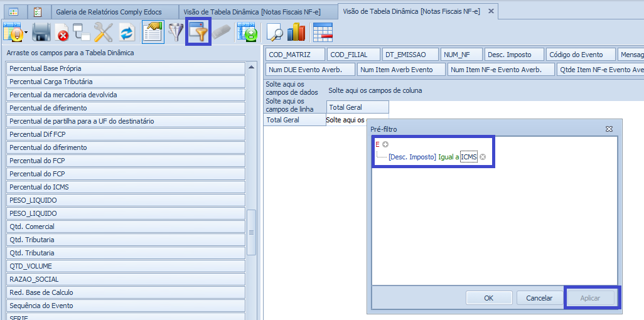Select the Percentual Carga Tributária field
644x320 pixels.
click(x=126, y=82)
